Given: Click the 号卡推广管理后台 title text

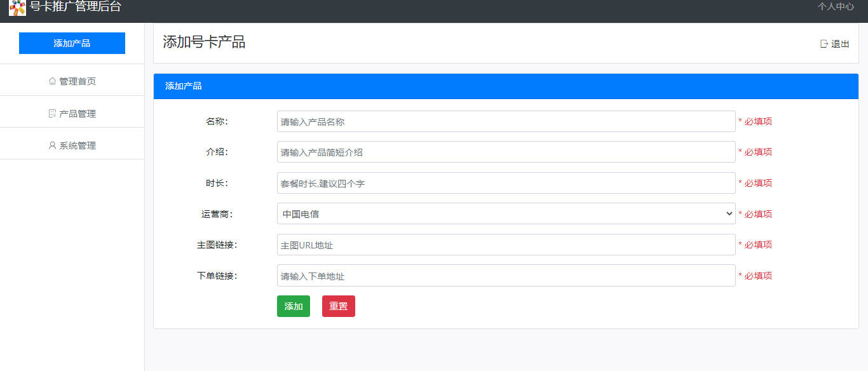Looking at the screenshot, I should (x=75, y=7).
